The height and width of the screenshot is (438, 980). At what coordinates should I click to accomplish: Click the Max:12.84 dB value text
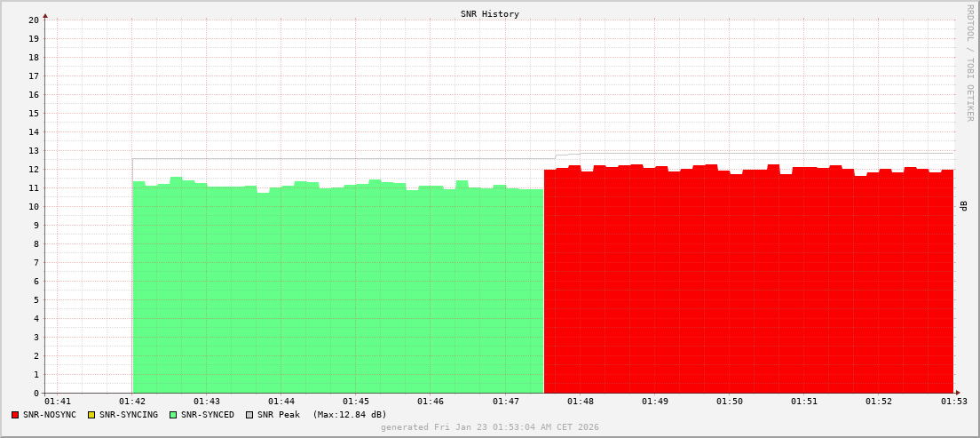point(350,415)
